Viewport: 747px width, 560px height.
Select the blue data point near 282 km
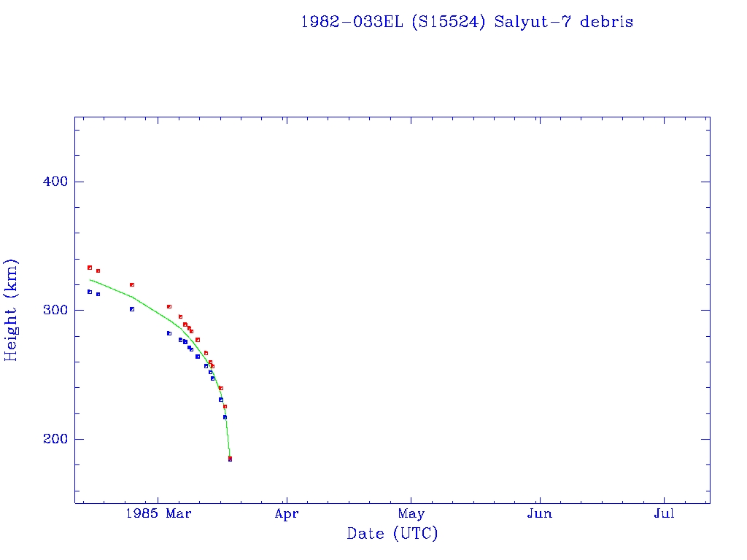click(169, 333)
